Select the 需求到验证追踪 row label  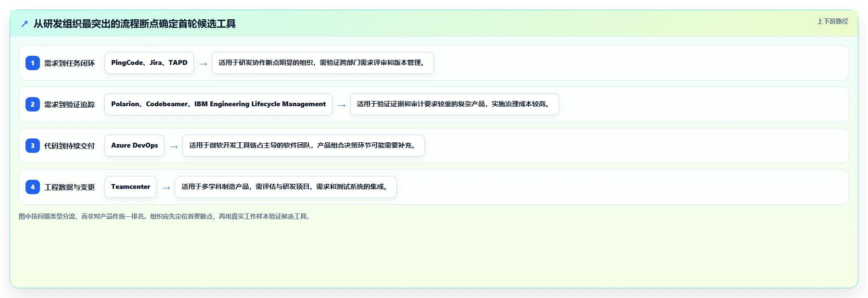[x=70, y=105]
